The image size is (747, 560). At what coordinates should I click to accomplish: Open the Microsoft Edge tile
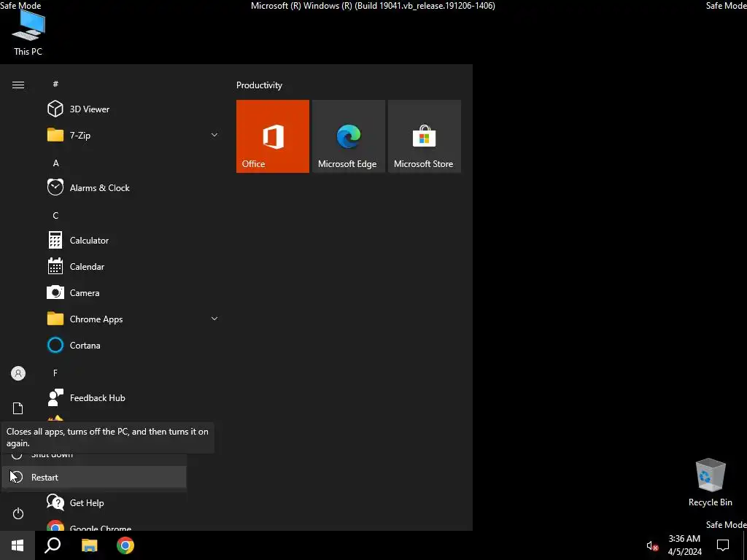(348, 136)
